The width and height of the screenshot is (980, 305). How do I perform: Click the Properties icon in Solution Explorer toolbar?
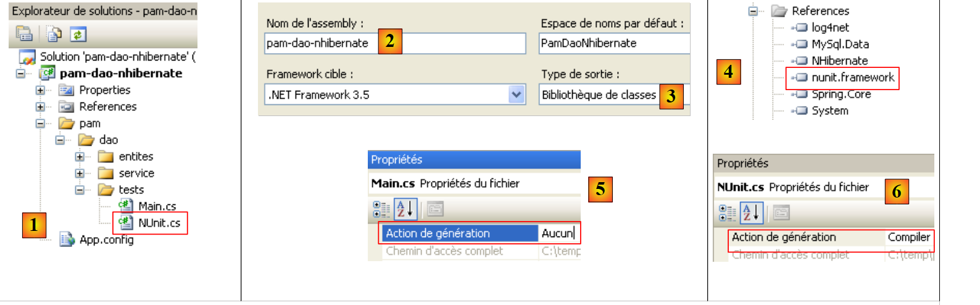[x=24, y=34]
